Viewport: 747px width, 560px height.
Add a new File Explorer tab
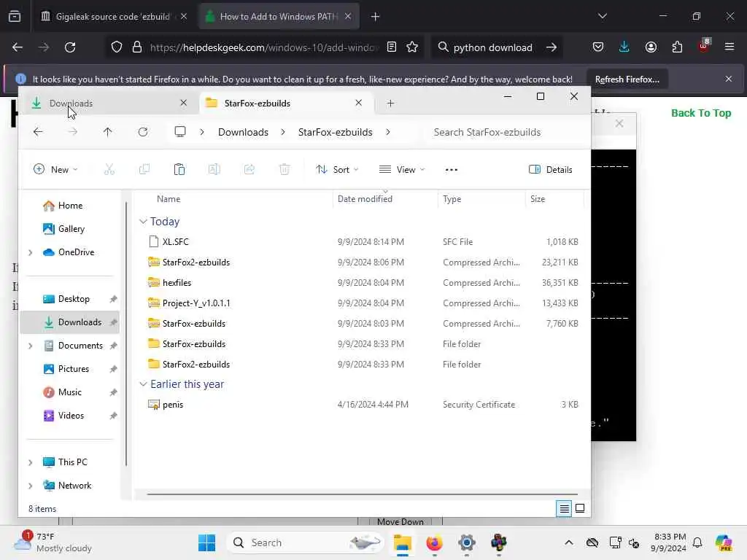pos(391,104)
